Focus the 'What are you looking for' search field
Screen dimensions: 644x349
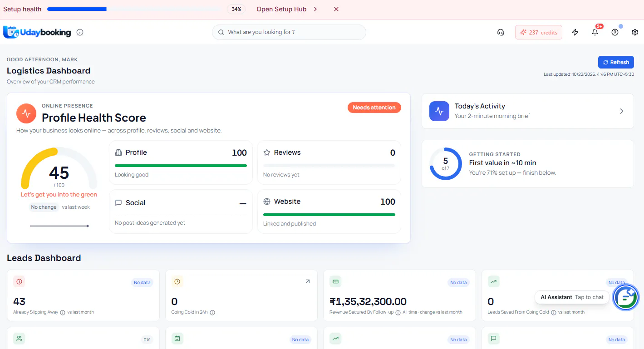click(x=289, y=32)
